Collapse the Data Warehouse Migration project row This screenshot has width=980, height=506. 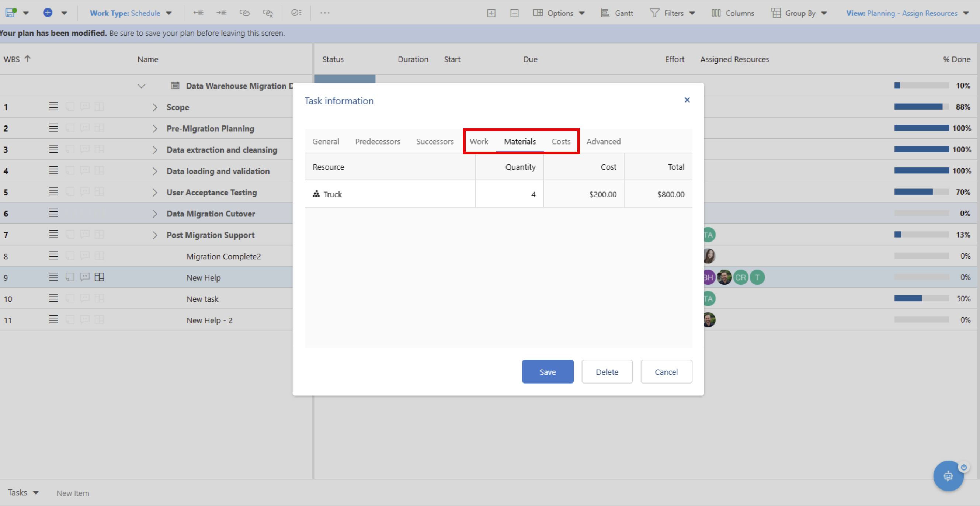[141, 86]
